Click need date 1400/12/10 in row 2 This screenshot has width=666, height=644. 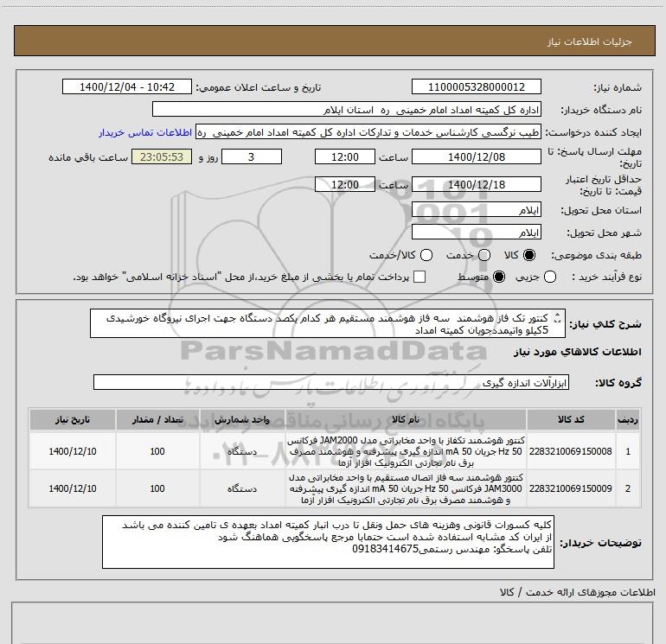[72, 488]
